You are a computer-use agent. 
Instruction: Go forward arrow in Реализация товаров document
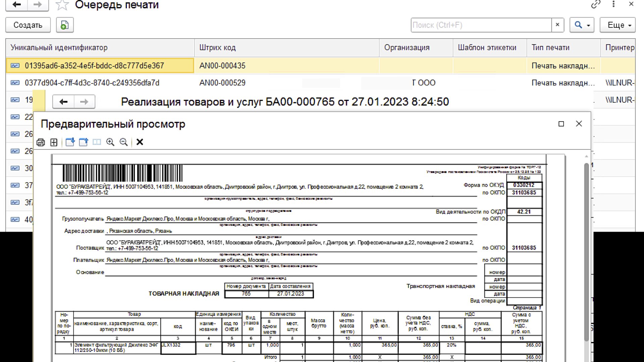(x=84, y=102)
